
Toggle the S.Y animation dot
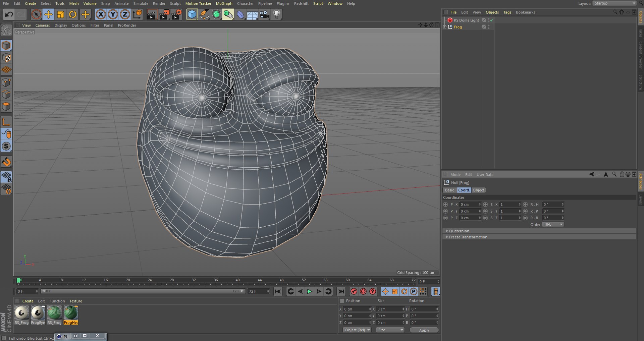[485, 211]
